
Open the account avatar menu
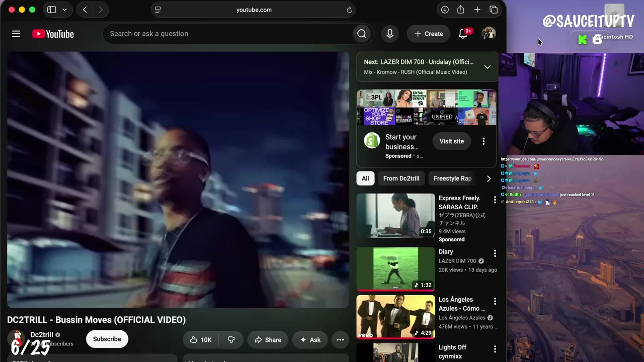(489, 34)
